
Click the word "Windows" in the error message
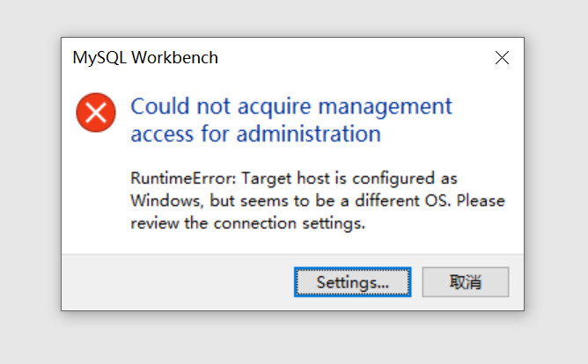coord(167,200)
